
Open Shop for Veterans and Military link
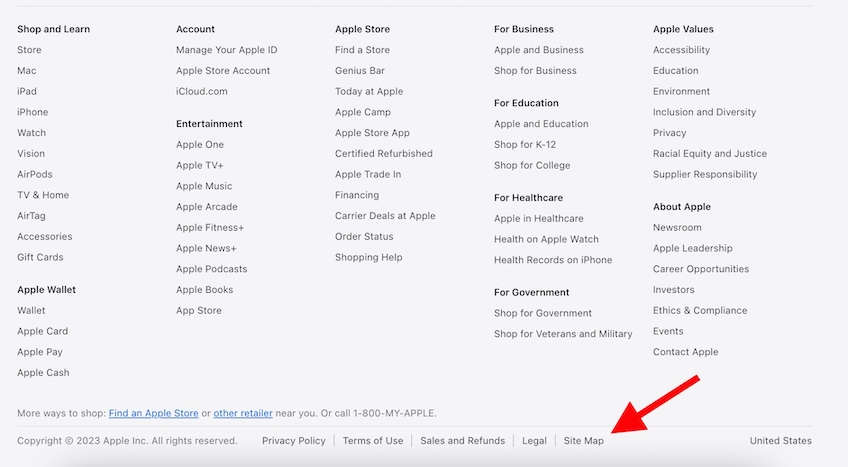(563, 334)
